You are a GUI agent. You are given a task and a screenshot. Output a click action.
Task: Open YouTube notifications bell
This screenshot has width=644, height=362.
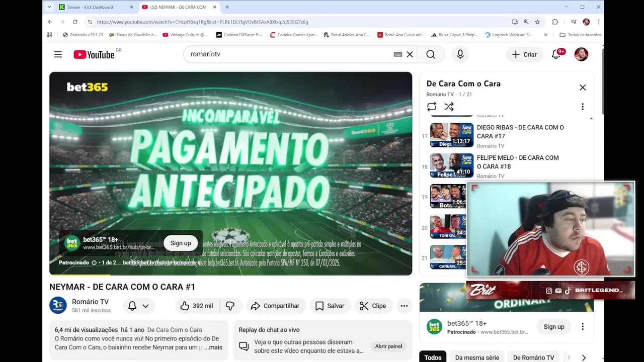[556, 54]
